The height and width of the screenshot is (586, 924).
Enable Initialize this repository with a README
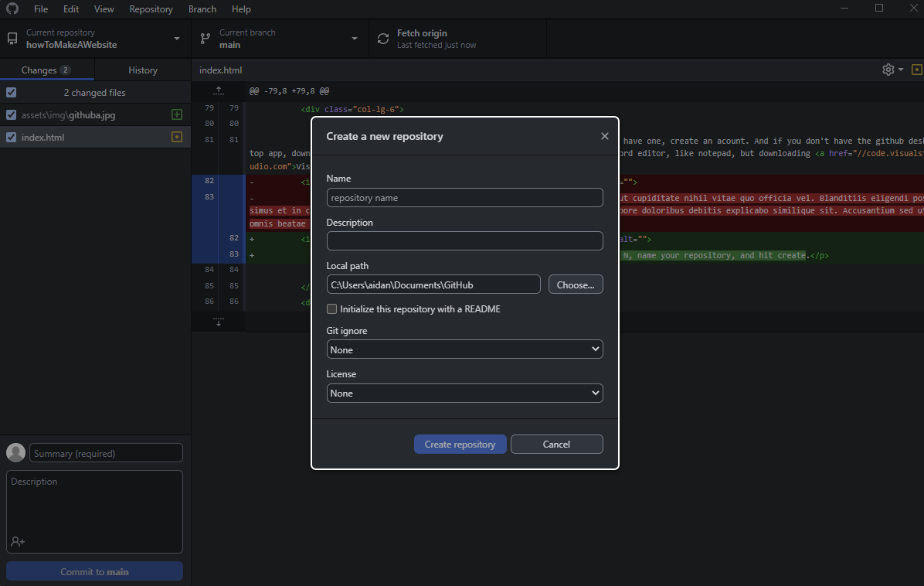[x=332, y=309]
